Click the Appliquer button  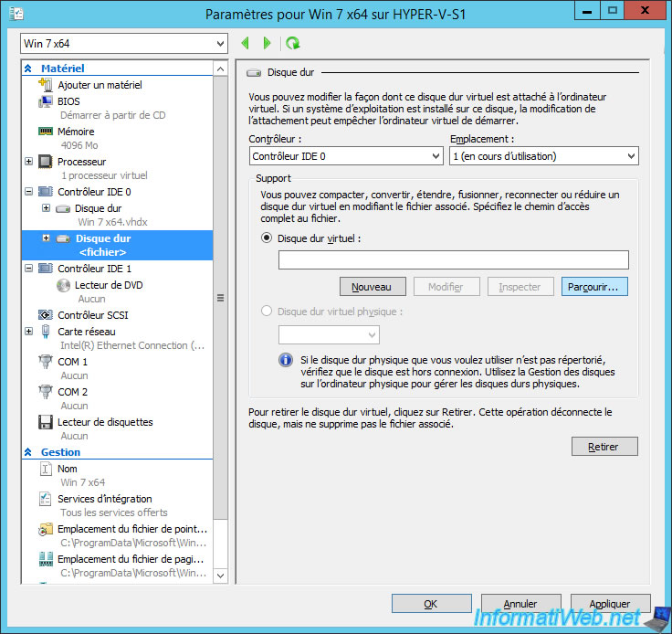coord(610,603)
